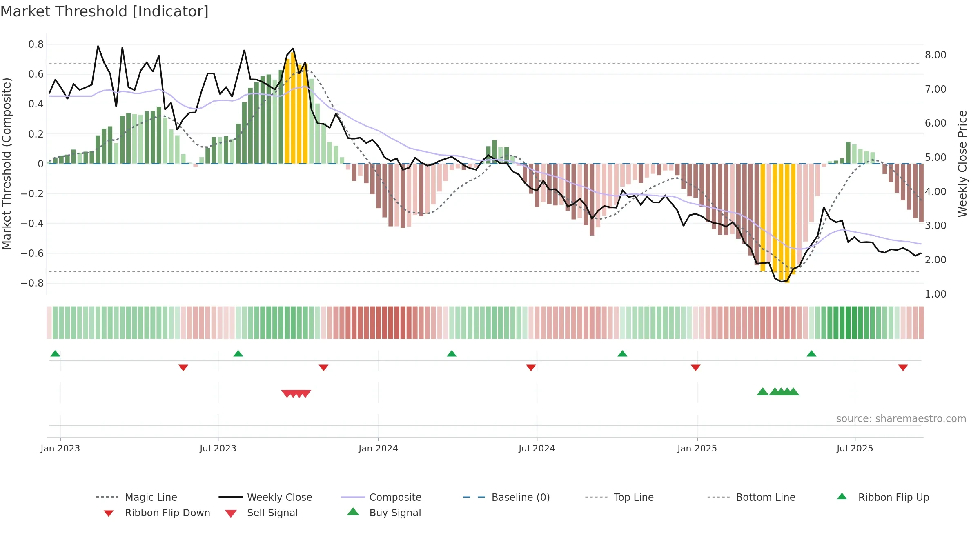Screen dimensions: 980x551
Task: Click the ribbon flip up marker before Jul 2025
Action: tap(811, 353)
